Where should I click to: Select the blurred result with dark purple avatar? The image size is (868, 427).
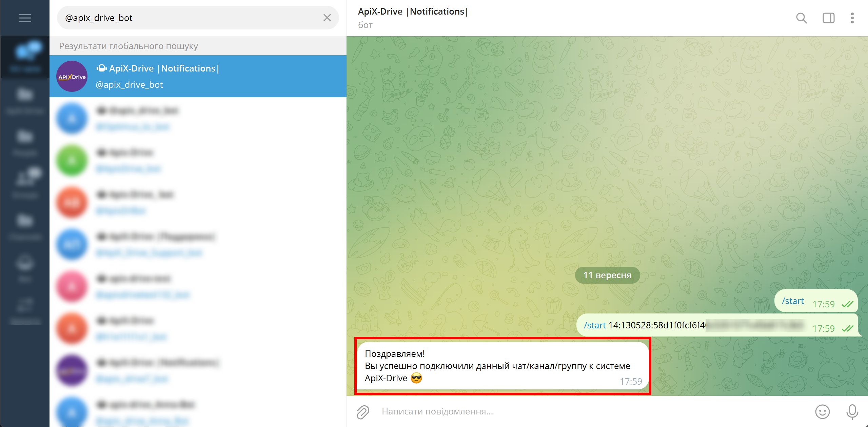click(198, 370)
